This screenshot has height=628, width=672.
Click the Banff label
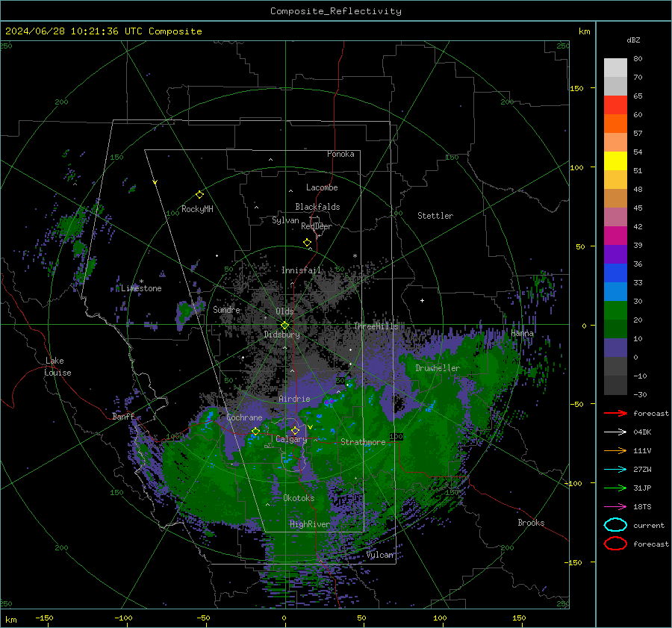click(123, 416)
